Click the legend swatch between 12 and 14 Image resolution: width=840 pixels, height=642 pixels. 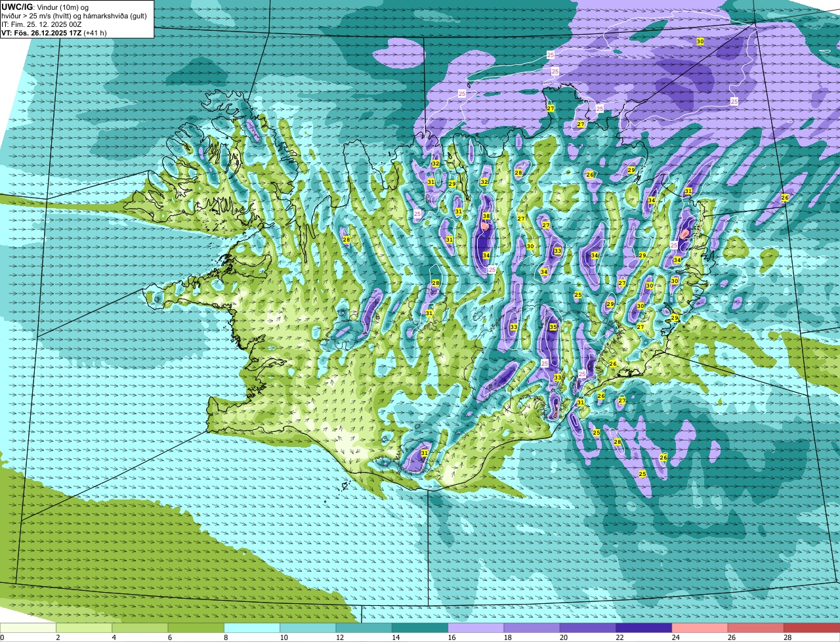pos(364,628)
